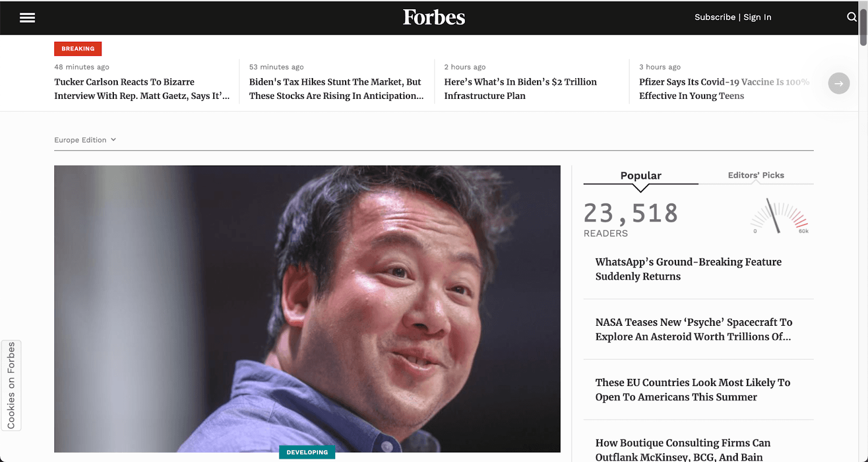
Task: Click the right arrow to see more breaking news
Action: click(839, 83)
